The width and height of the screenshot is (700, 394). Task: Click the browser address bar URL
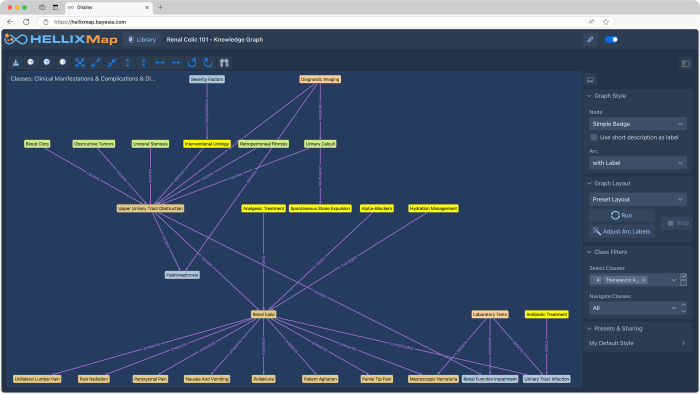tap(90, 22)
